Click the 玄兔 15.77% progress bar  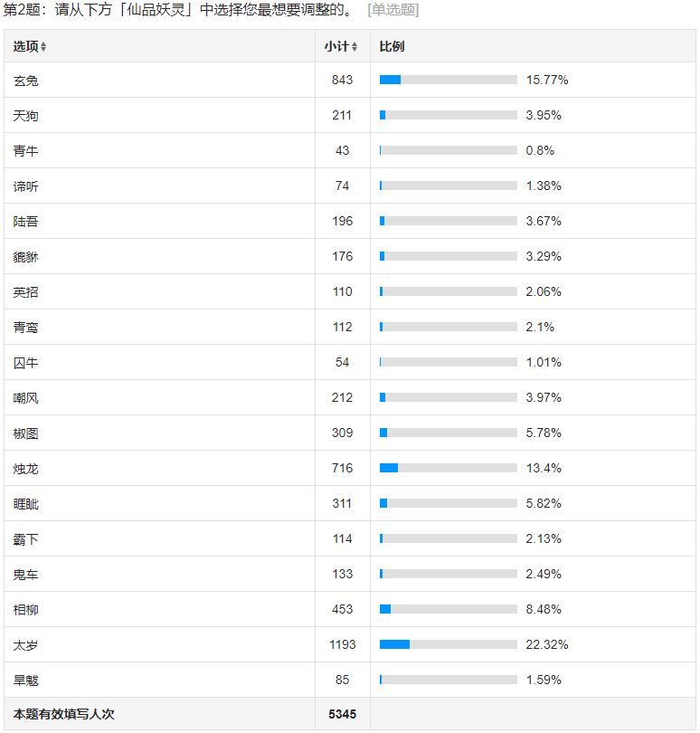(x=449, y=80)
